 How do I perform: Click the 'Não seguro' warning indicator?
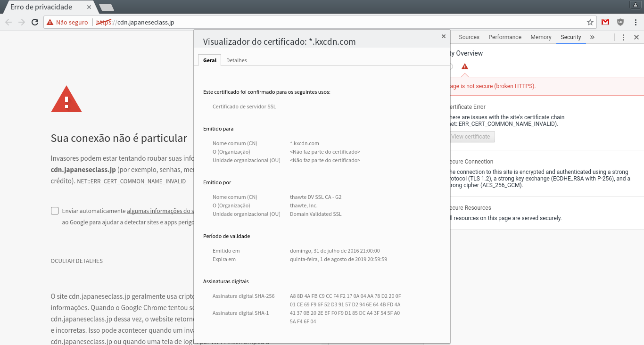(67, 22)
